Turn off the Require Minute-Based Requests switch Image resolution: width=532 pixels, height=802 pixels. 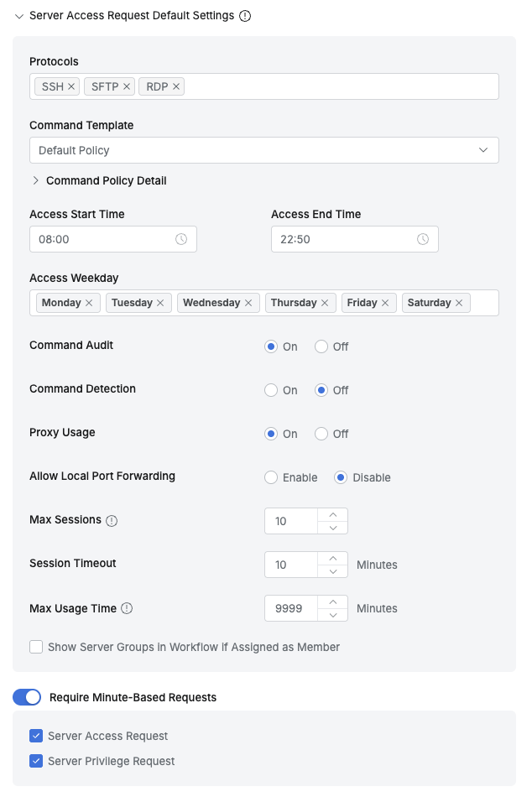point(27,697)
